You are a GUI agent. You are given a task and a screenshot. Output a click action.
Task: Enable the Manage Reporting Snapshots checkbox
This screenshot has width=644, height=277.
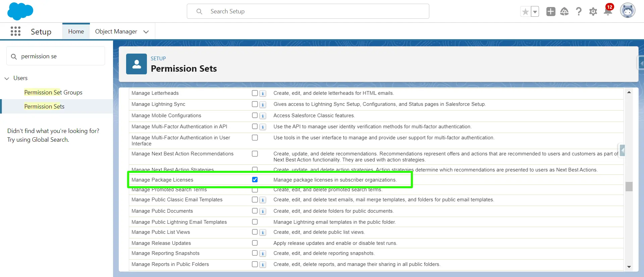255,253
